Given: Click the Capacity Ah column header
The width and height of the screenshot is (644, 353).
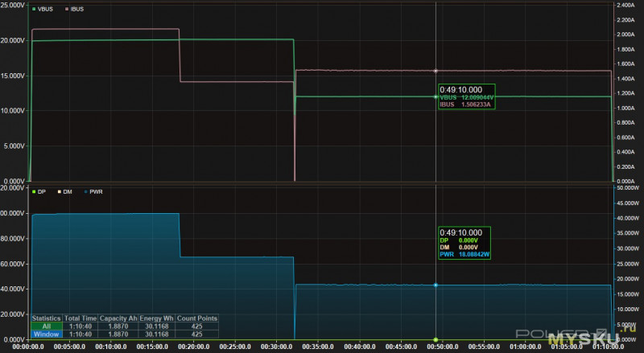Looking at the screenshot, I should click(118, 318).
